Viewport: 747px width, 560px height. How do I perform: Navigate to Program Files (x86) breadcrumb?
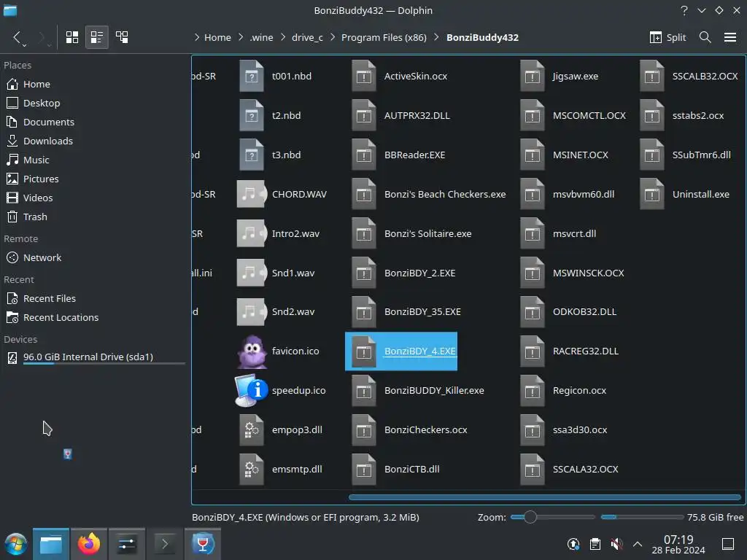click(384, 38)
